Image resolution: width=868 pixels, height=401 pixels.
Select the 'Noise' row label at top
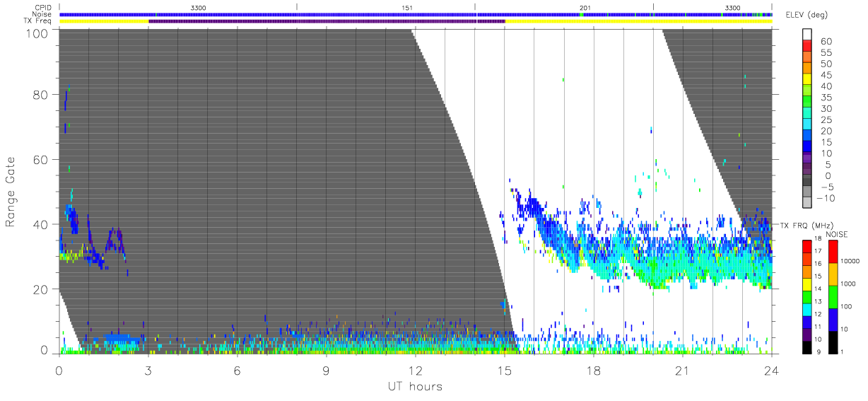[43, 14]
